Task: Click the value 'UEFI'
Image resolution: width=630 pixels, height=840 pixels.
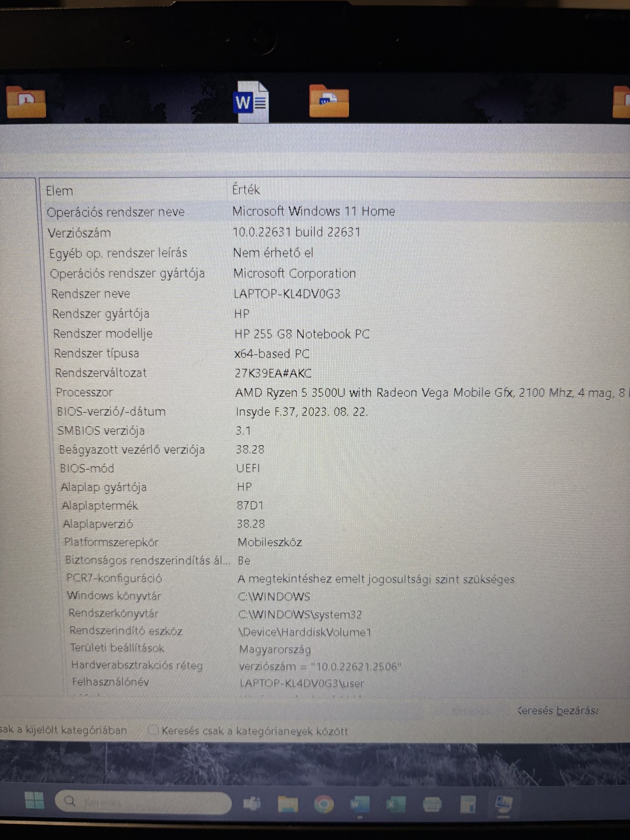Action: click(x=248, y=468)
